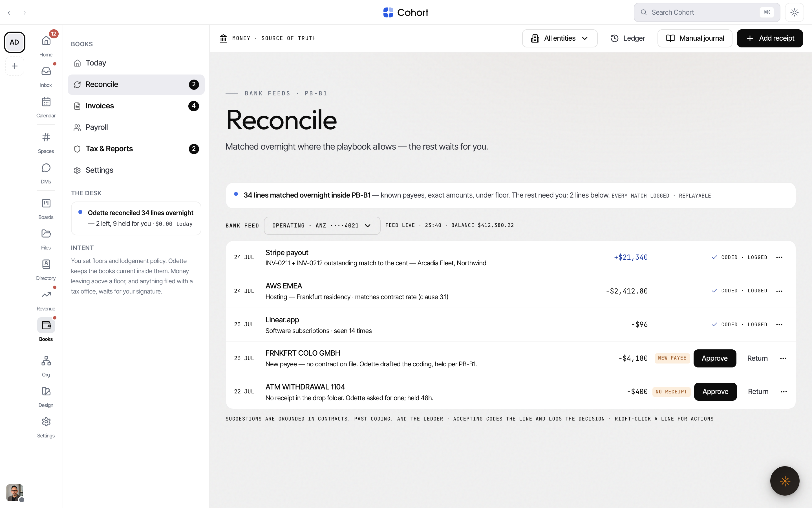Open the assistant spark floating button
This screenshot has width=812, height=508.
click(785, 481)
